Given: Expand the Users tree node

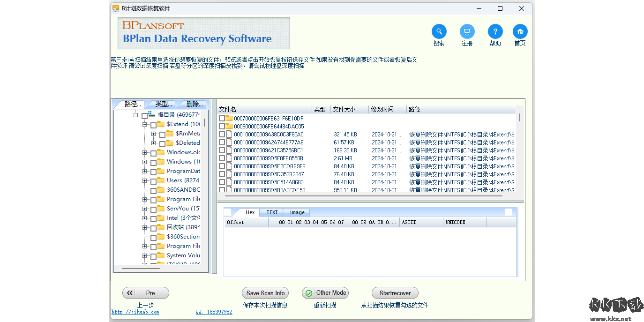Looking at the screenshot, I should [x=144, y=180].
